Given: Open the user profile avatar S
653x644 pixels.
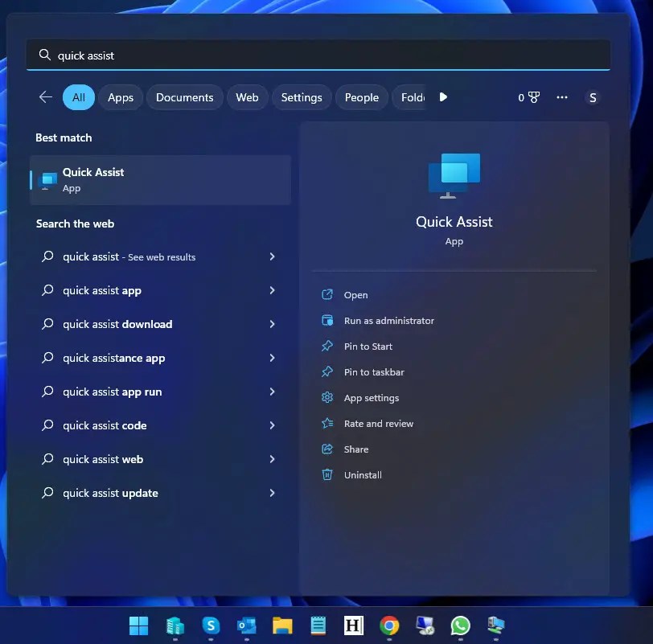Looking at the screenshot, I should pos(593,97).
